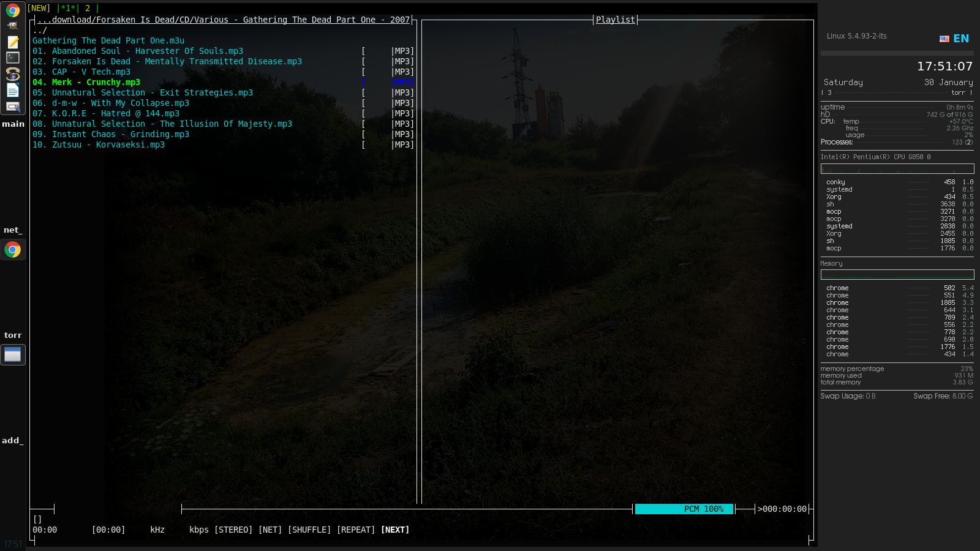Open Google Chrome from the top dock
Screen dimensions: 980x551
pyautogui.click(x=13, y=10)
